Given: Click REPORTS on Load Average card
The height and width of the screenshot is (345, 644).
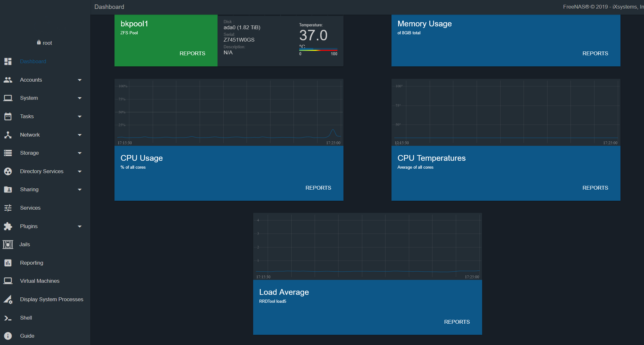Looking at the screenshot, I should click(x=457, y=322).
